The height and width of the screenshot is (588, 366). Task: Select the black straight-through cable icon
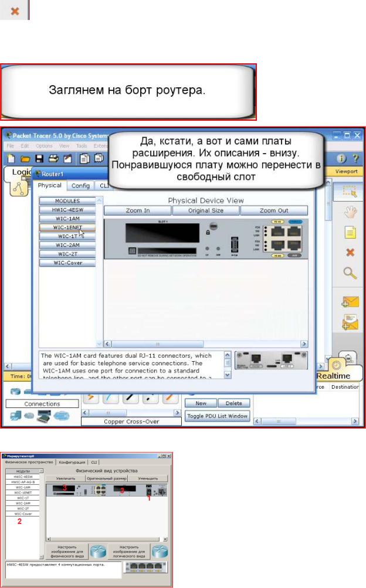130,398
